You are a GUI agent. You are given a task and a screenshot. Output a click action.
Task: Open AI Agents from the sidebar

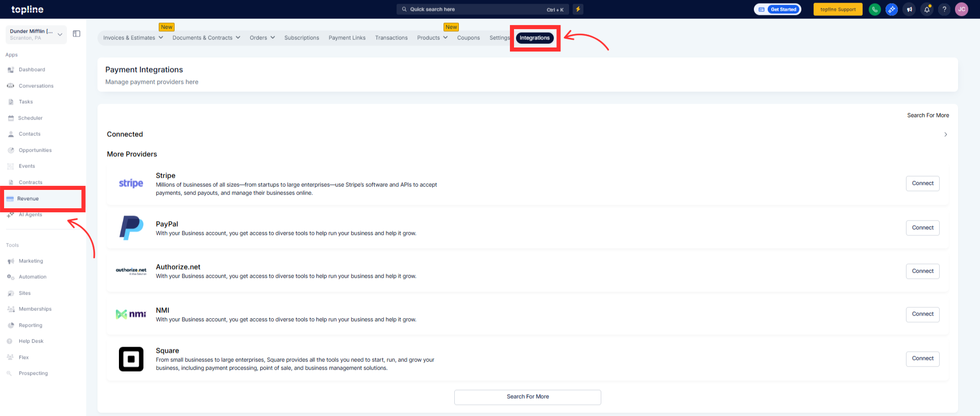pos(30,214)
